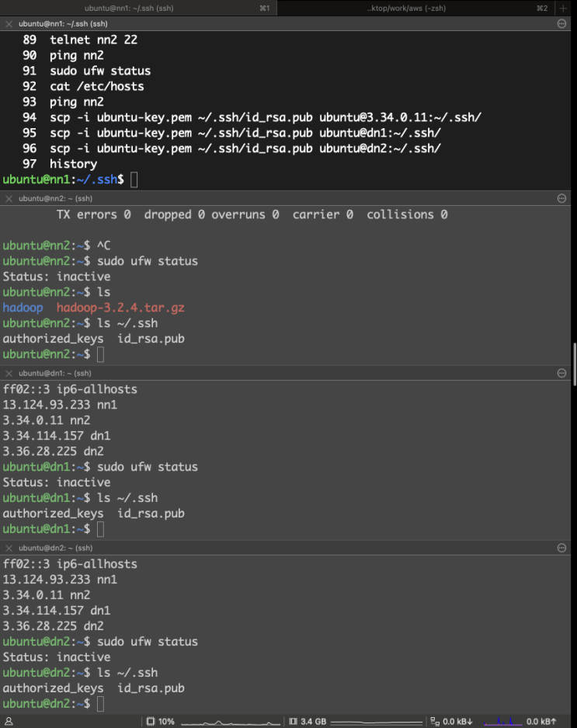The image size is (577, 728).
Task: Click the ubuntu@nn2: ~ (ssh) pane title
Action: tap(56, 199)
